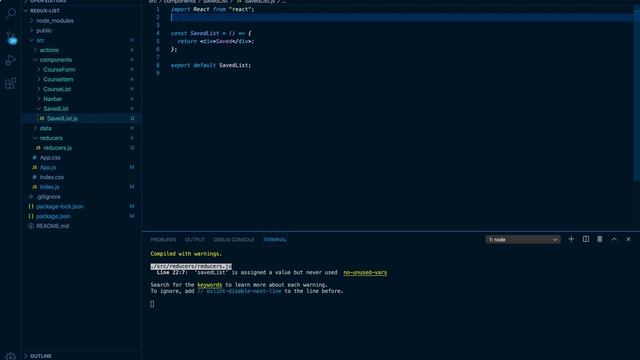
Task: Open the Extensions view
Action: click(11, 84)
